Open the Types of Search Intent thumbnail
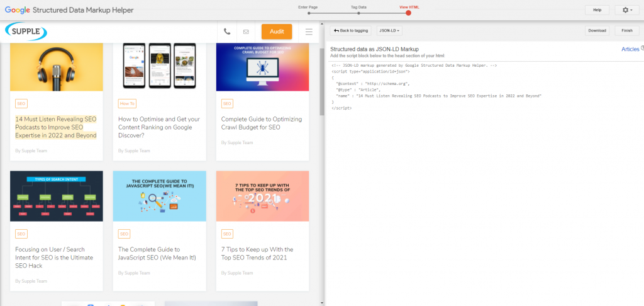The height and width of the screenshot is (306, 644). coord(57,196)
